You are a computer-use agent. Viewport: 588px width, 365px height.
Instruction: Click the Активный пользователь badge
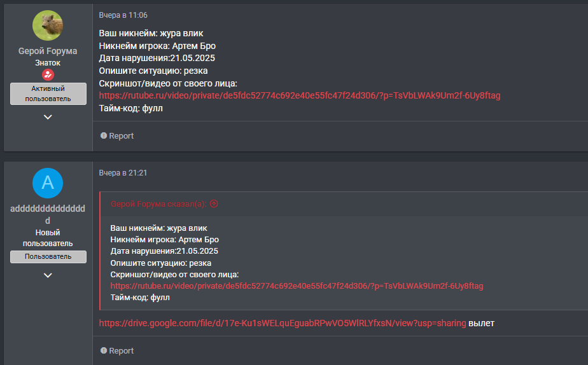pyautogui.click(x=48, y=93)
